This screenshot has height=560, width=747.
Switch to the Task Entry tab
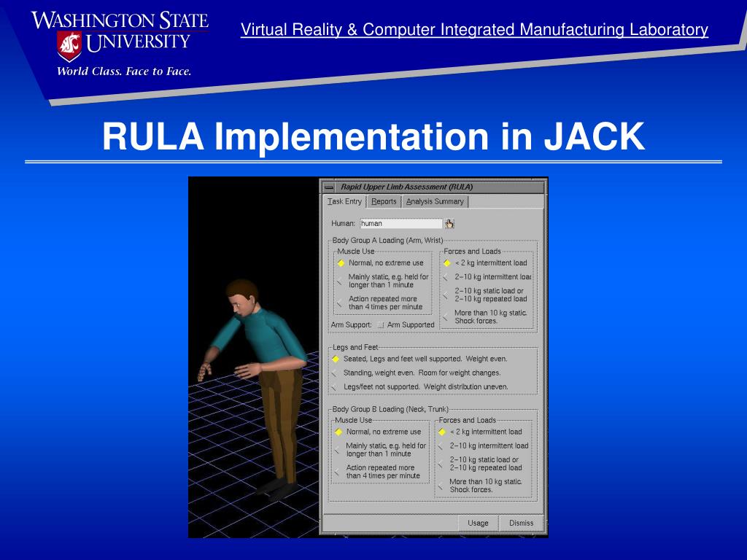point(344,201)
